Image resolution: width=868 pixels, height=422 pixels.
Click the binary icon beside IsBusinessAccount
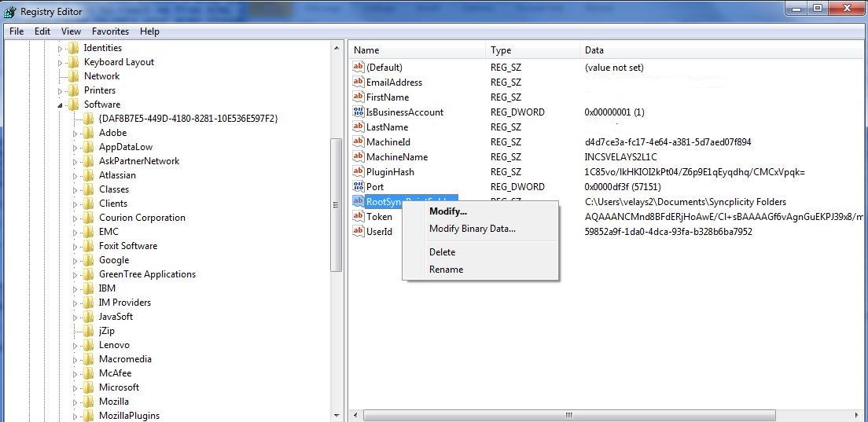click(359, 112)
